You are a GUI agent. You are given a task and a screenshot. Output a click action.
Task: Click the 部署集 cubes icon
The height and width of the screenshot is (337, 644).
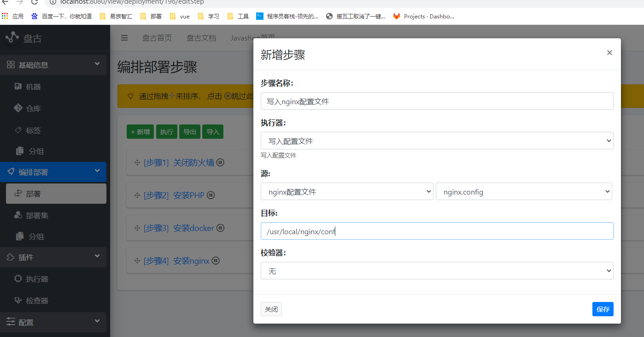(x=18, y=215)
